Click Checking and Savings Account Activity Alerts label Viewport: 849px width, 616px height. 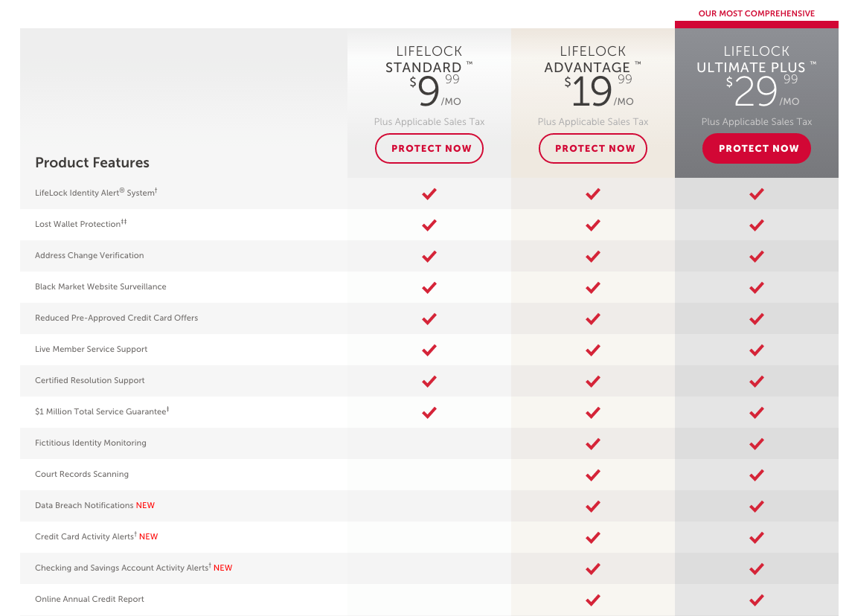133,568
